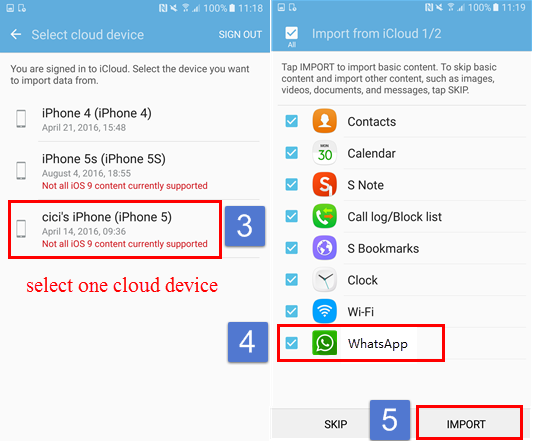Select the iPhone 4 cloud device
This screenshot has width=533, height=441.
point(135,119)
